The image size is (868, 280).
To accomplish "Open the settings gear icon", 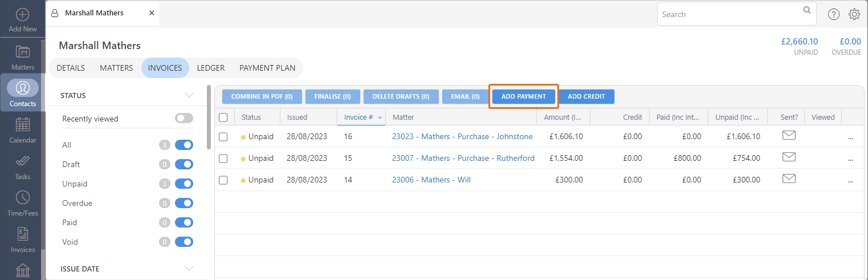I will point(854,14).
